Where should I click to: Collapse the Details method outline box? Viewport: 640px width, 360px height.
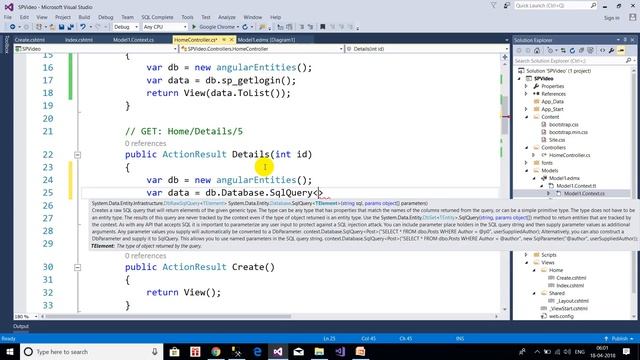point(78,155)
